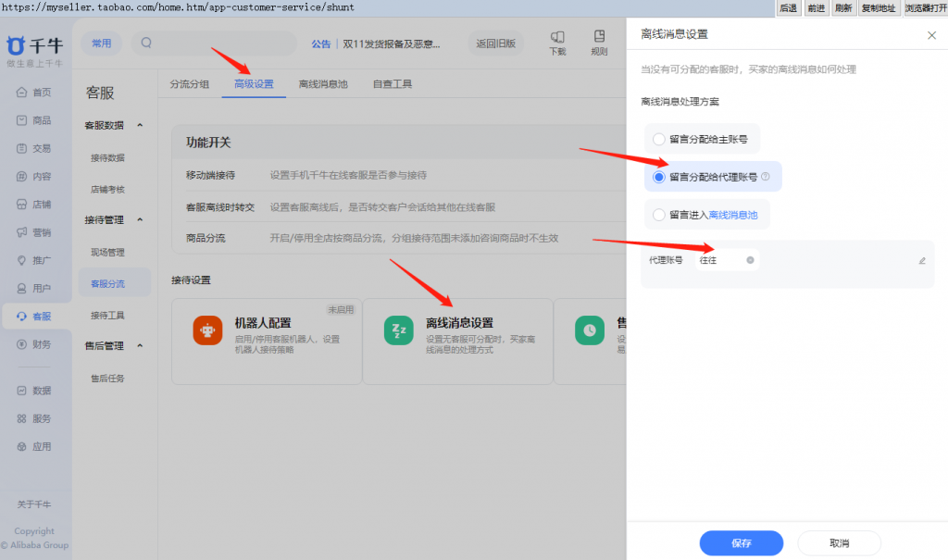Select 留言分配给代理账号 radio option
Viewport: 948px width, 560px height.
659,177
